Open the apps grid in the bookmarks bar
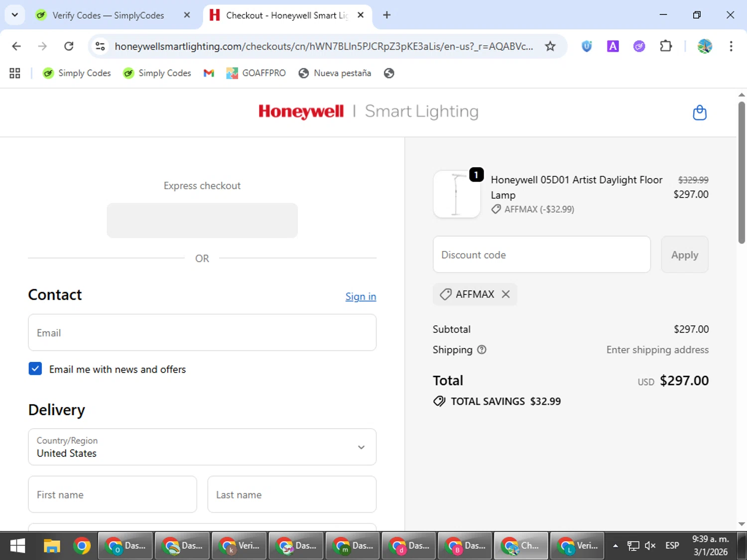747x560 pixels. [15, 73]
